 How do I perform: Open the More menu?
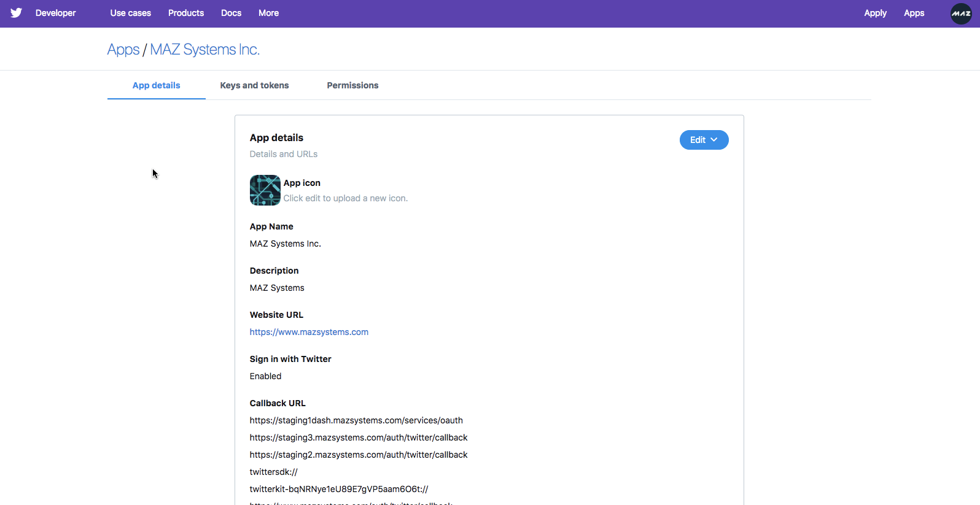point(268,13)
